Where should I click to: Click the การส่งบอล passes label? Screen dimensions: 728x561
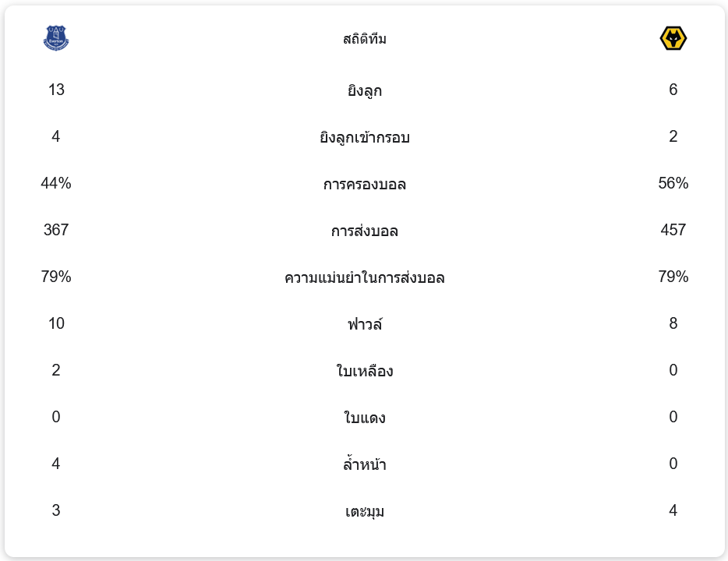(365, 231)
